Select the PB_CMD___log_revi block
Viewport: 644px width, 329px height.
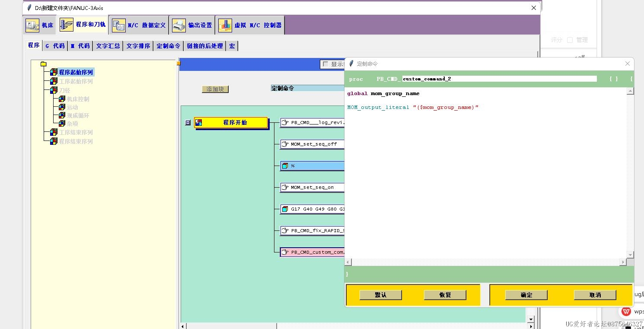tap(312, 122)
